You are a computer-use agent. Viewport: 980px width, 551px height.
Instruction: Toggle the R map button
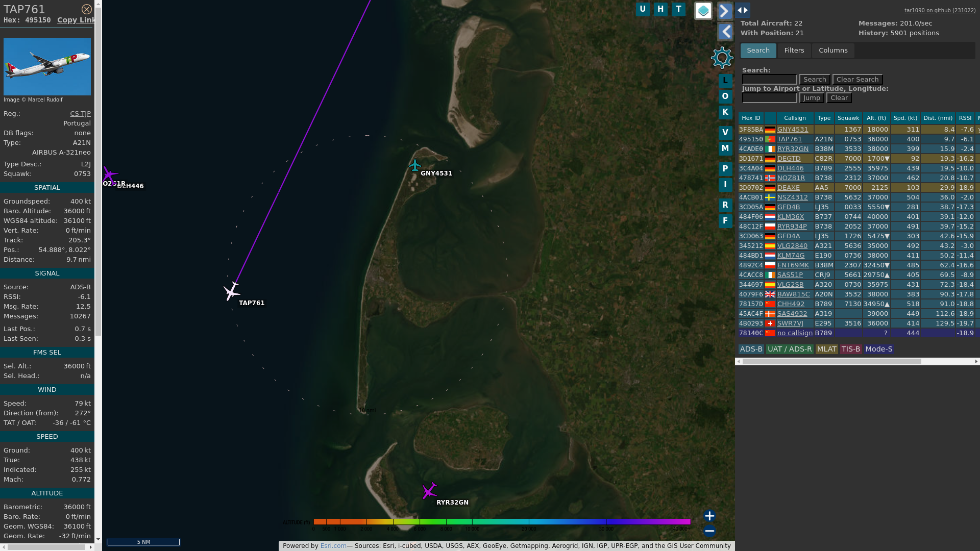pyautogui.click(x=725, y=205)
